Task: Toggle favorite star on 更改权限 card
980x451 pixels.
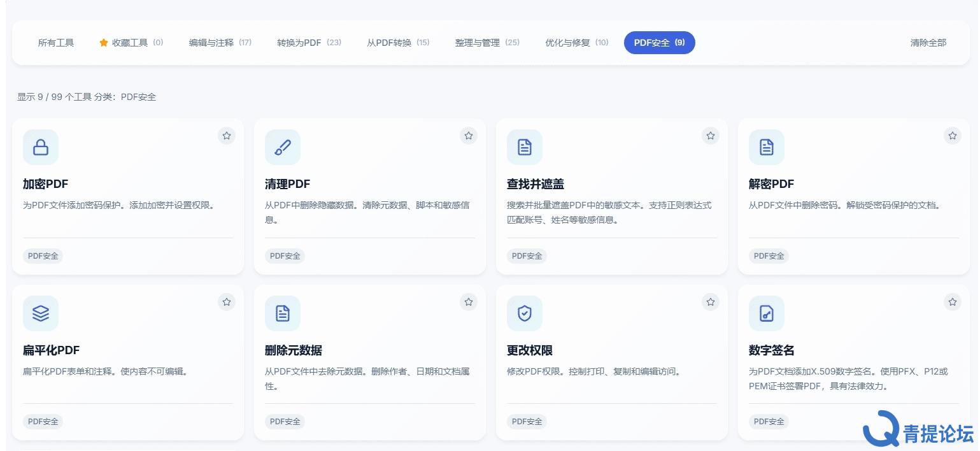Action: (711, 302)
